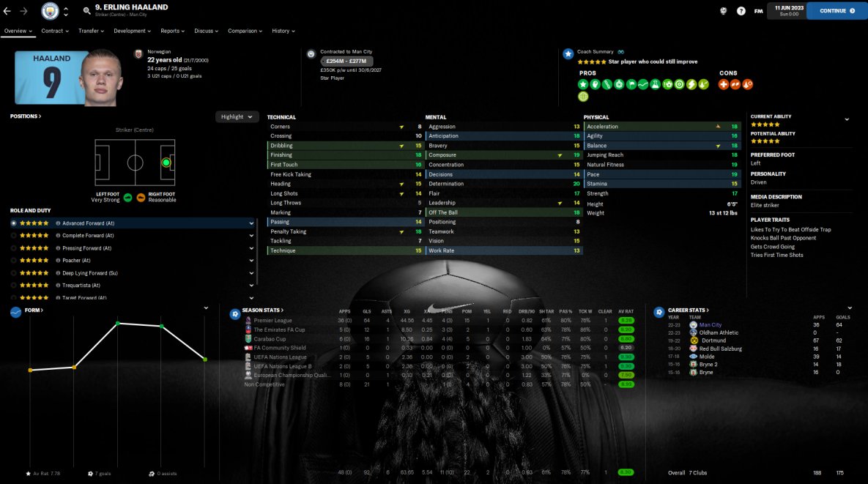Open the Career Stats link

pos(688,310)
